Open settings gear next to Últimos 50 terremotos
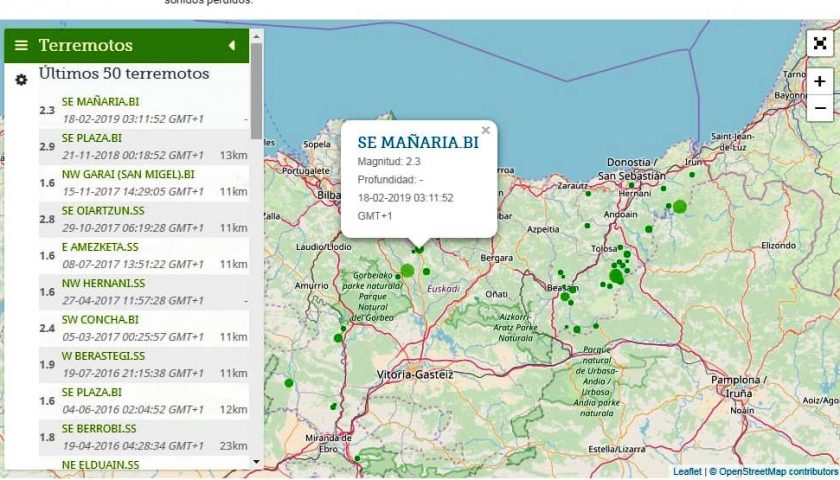The height and width of the screenshot is (480, 840). point(21,79)
